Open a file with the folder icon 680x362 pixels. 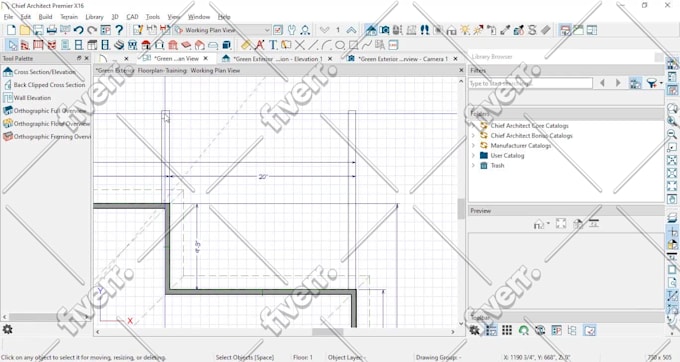click(25, 30)
